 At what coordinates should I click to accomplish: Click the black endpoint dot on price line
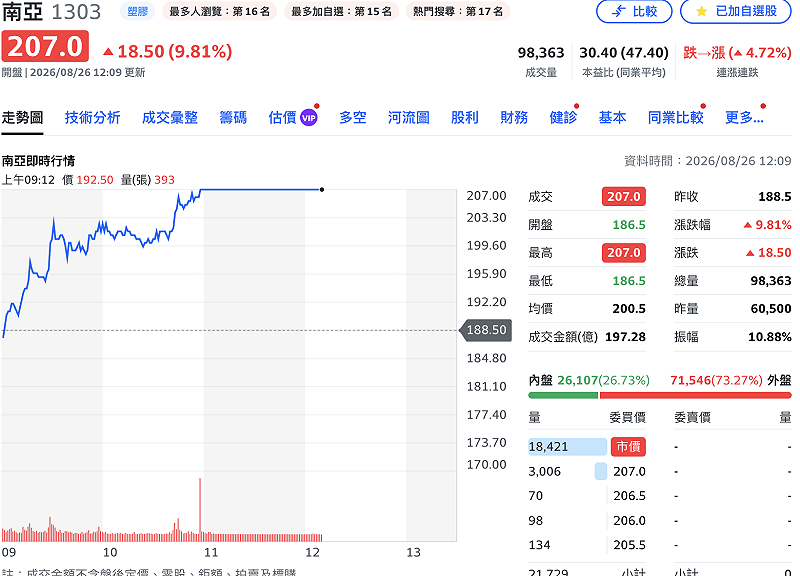(x=322, y=190)
